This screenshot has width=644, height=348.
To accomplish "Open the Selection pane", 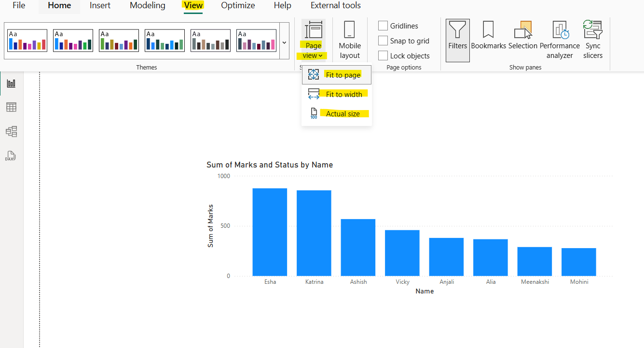I will coord(523,39).
